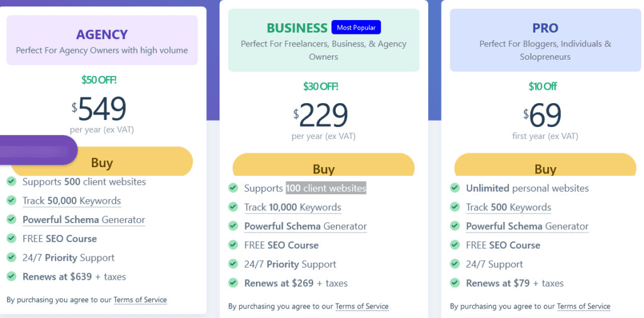
Task: Click checkmark icon next to Renews at $269
Action: point(233,283)
